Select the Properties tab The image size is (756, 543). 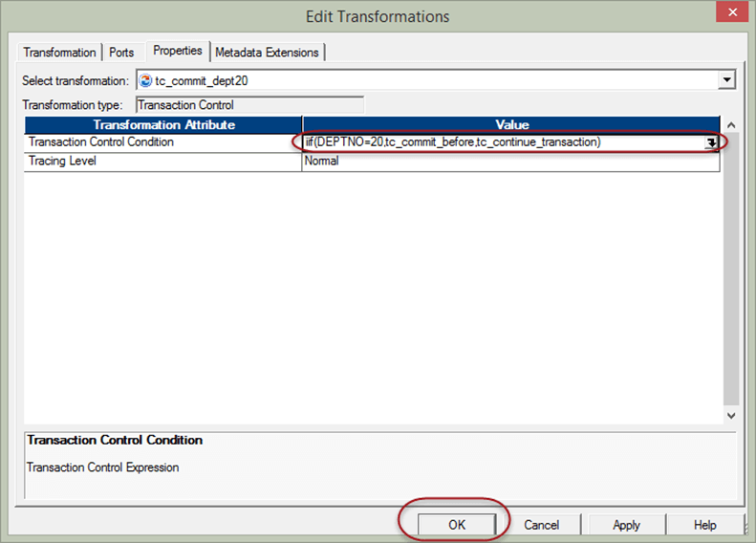[x=177, y=51]
